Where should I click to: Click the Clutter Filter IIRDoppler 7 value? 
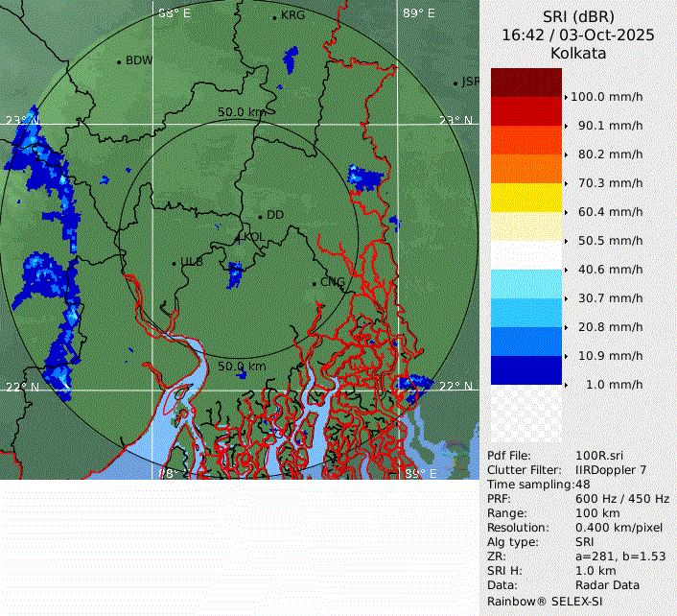611,470
